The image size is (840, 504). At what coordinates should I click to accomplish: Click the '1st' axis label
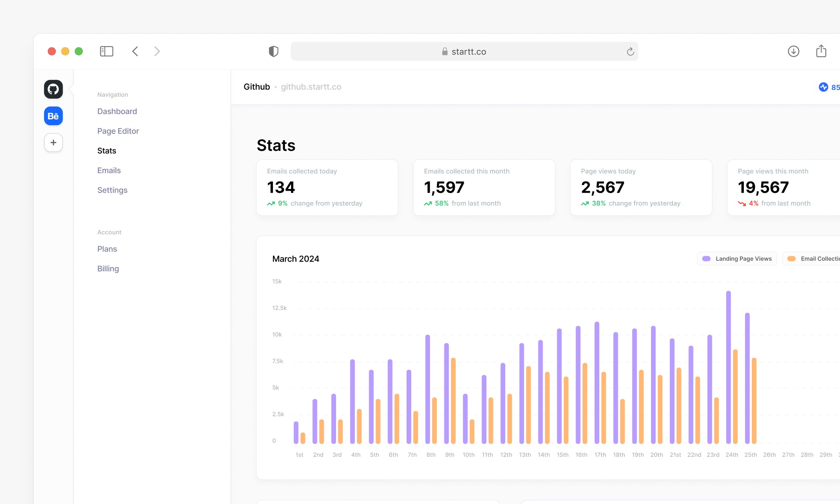pyautogui.click(x=299, y=455)
